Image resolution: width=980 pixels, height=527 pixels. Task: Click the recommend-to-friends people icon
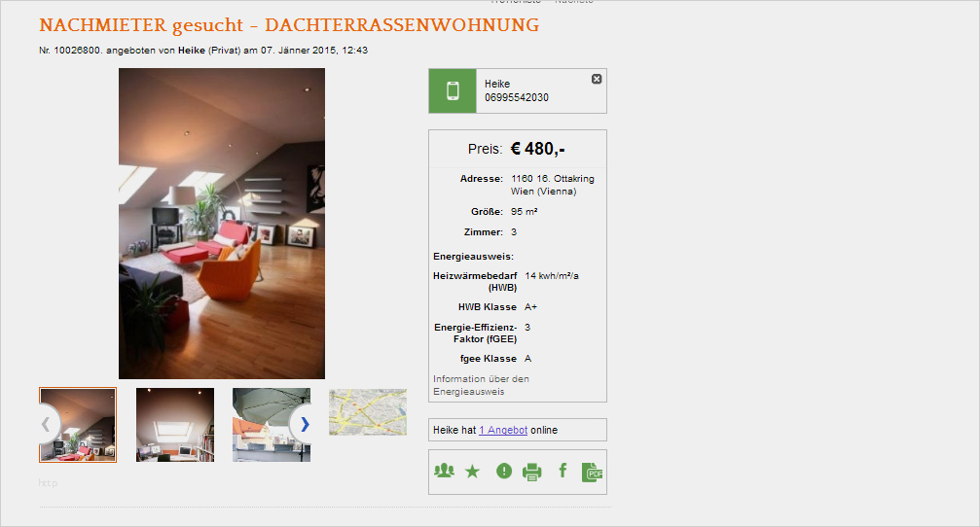pyautogui.click(x=444, y=471)
